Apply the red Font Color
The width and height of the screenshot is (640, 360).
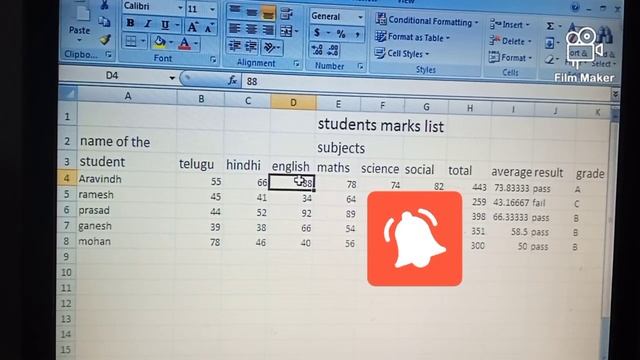click(184, 43)
